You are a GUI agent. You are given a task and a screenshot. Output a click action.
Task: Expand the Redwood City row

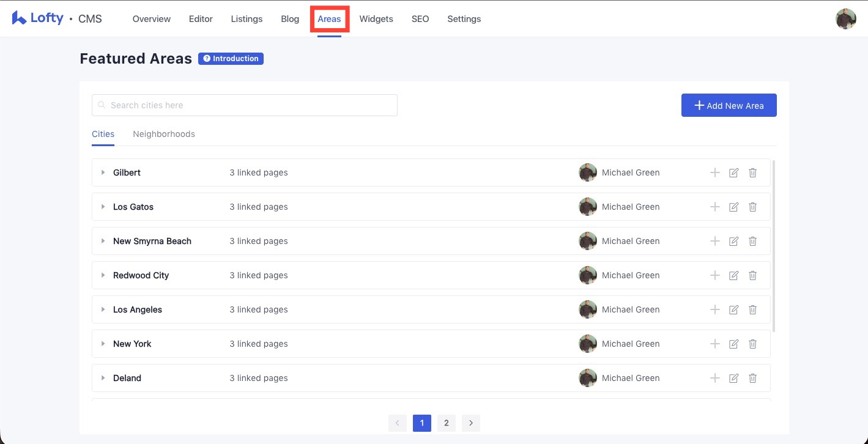click(x=103, y=275)
